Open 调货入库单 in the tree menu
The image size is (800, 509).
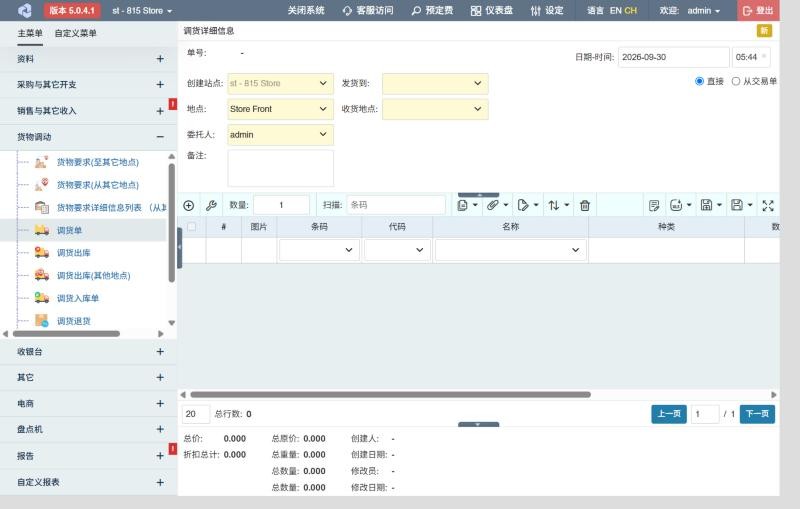pos(78,298)
